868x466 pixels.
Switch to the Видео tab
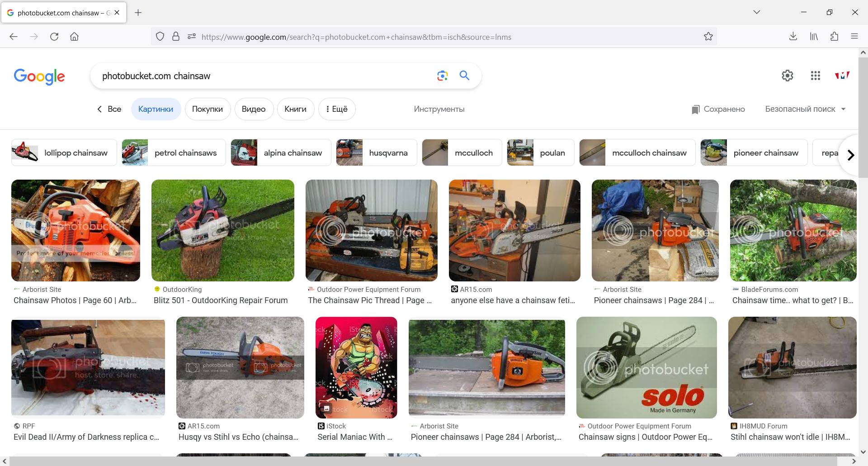click(x=254, y=109)
